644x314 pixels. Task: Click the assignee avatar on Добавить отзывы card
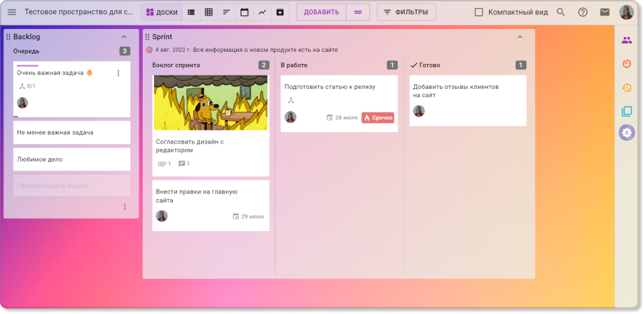coord(419,111)
